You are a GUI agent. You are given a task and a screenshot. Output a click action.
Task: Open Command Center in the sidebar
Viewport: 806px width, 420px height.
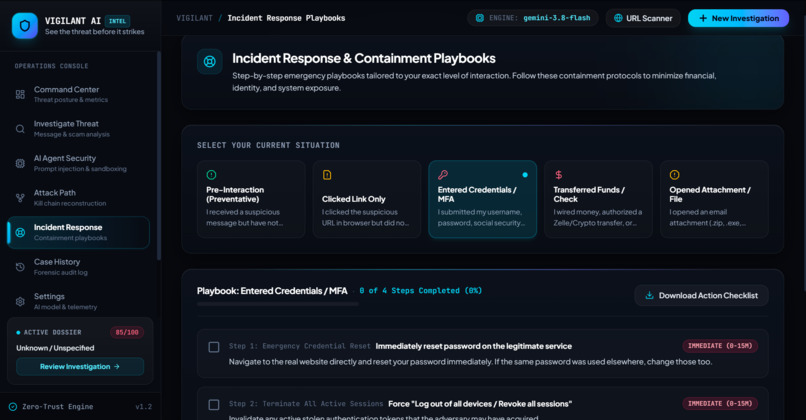point(78,95)
